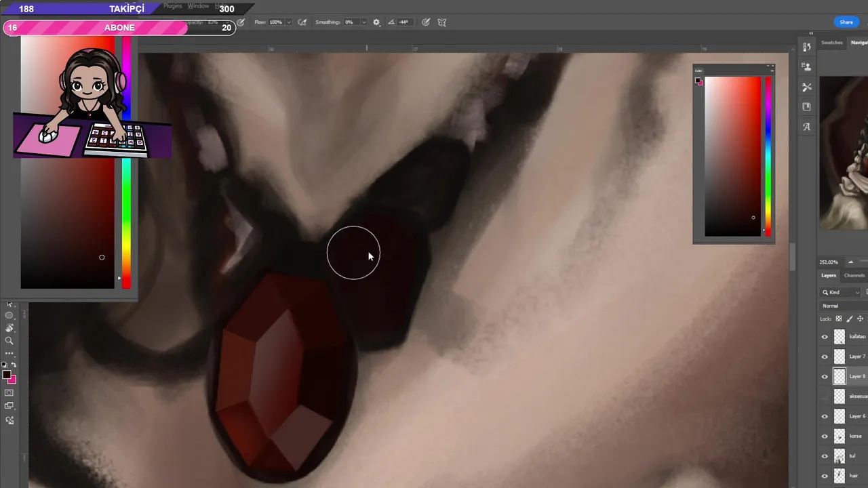Select the tul layer name

tap(852, 456)
